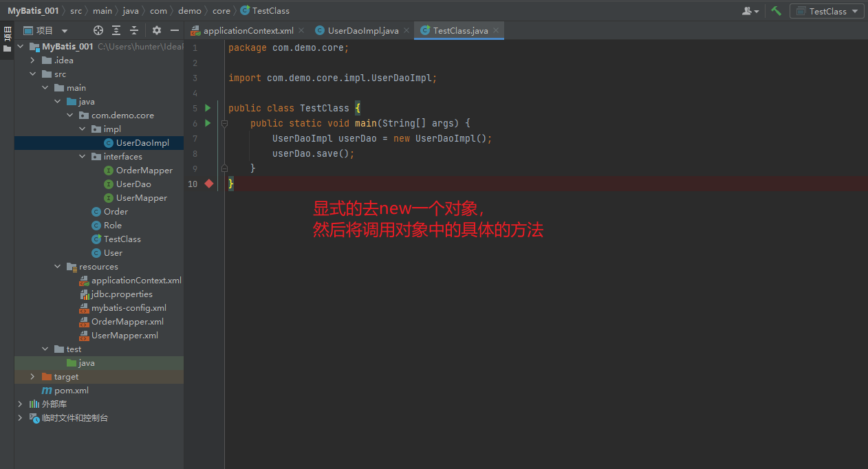The image size is (868, 469).
Task: Run class from gutter arrow on line 5
Action: point(208,108)
